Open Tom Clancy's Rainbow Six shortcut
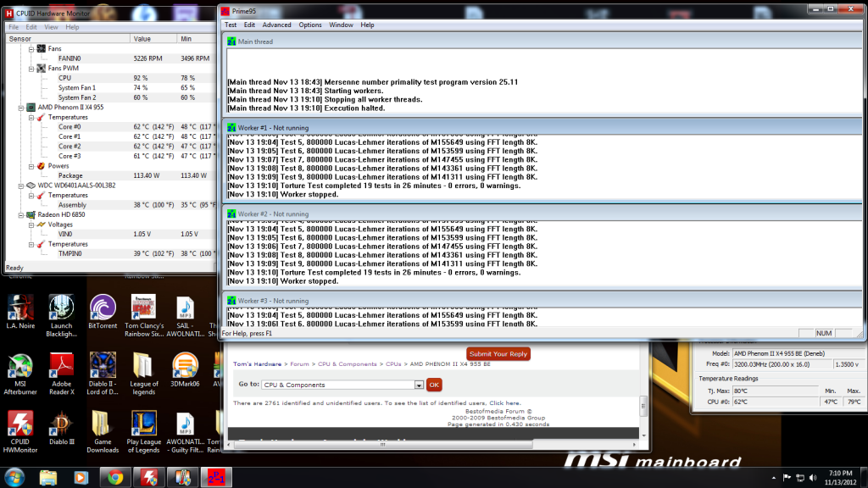 pos(144,315)
